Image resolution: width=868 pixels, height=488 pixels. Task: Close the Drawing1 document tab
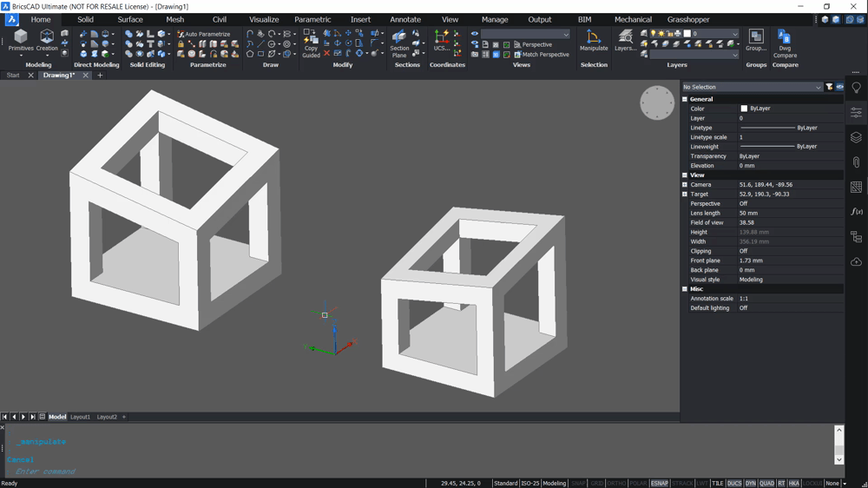pos(85,76)
